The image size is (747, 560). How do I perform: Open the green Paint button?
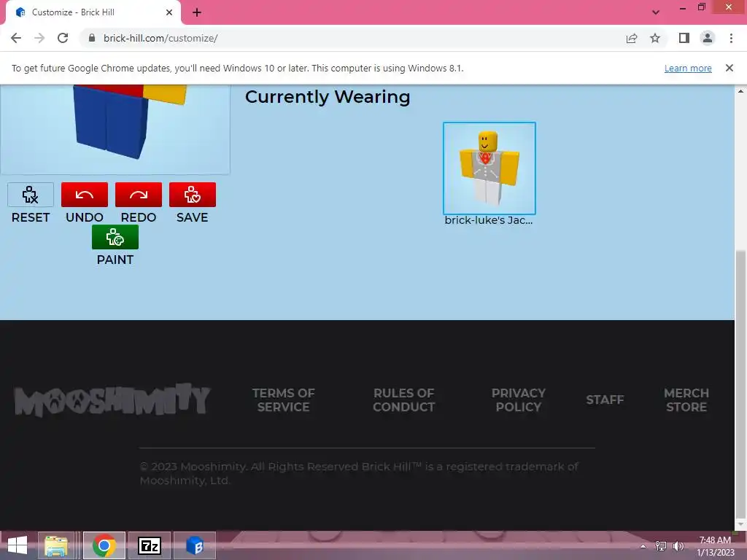115,237
